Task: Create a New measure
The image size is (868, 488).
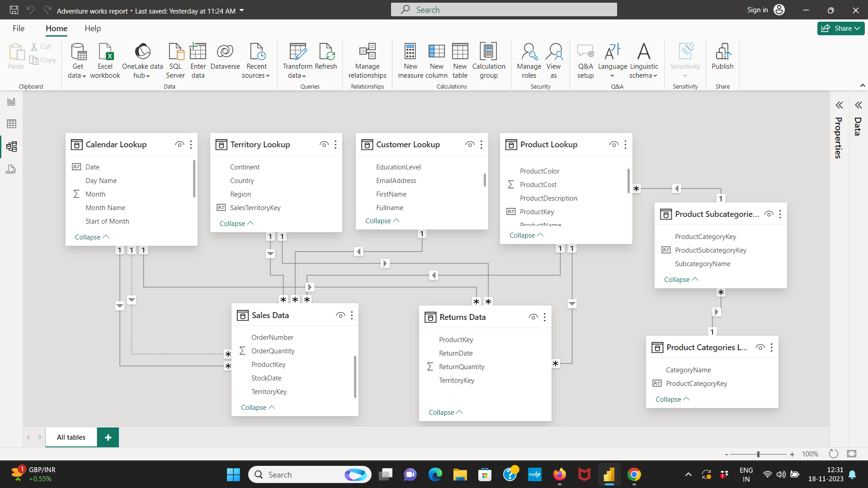Action: coord(410,60)
